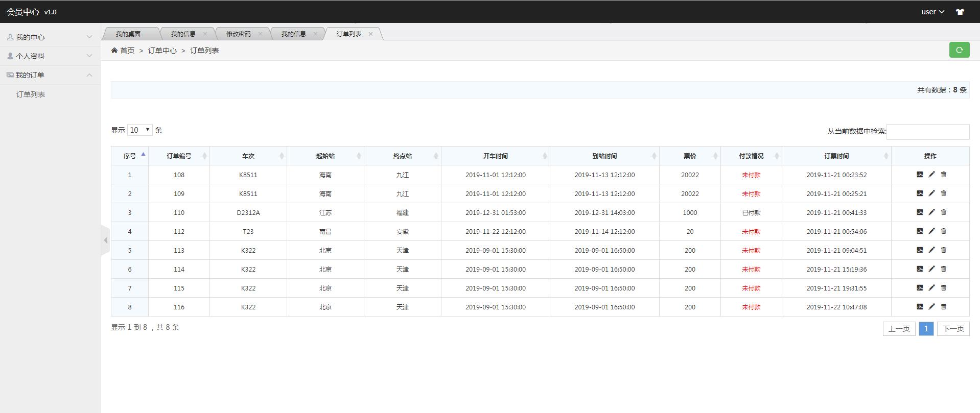Click train number T23 cell
The width and height of the screenshot is (980, 413).
[x=248, y=231]
